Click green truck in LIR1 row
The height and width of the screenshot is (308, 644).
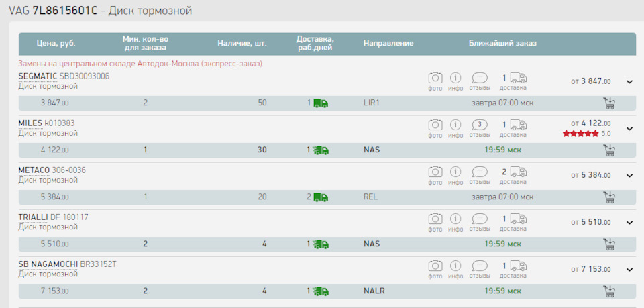pyautogui.click(x=321, y=103)
